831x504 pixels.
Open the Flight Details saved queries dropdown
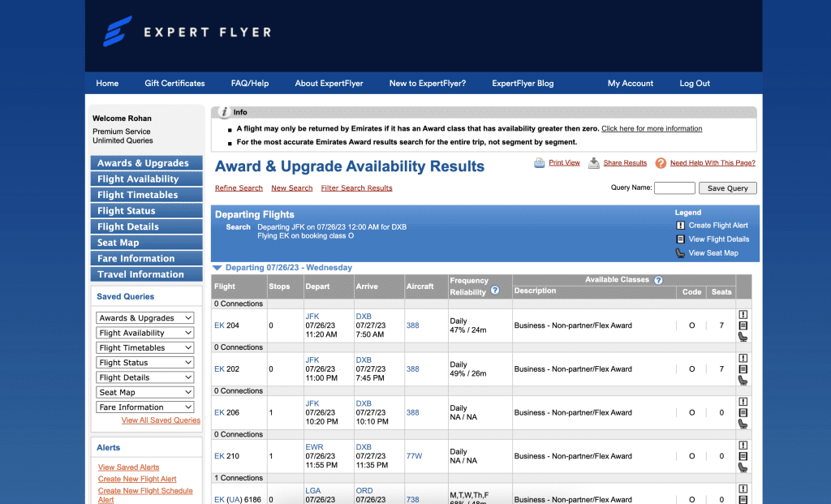[144, 377]
